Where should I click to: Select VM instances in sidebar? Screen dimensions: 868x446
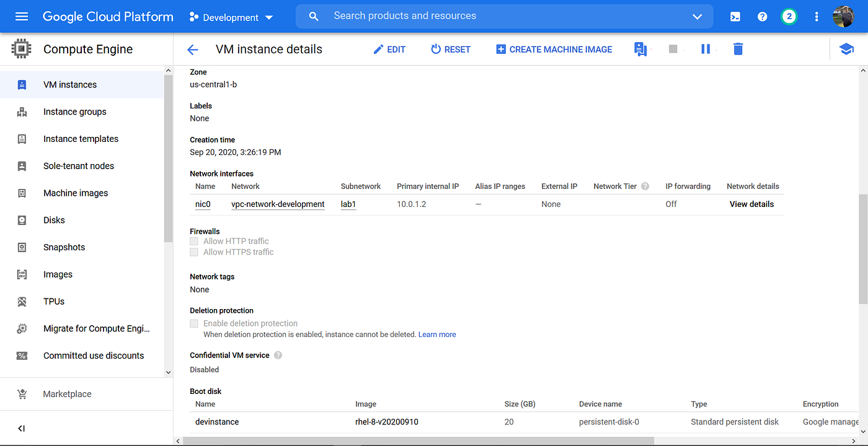click(82, 85)
